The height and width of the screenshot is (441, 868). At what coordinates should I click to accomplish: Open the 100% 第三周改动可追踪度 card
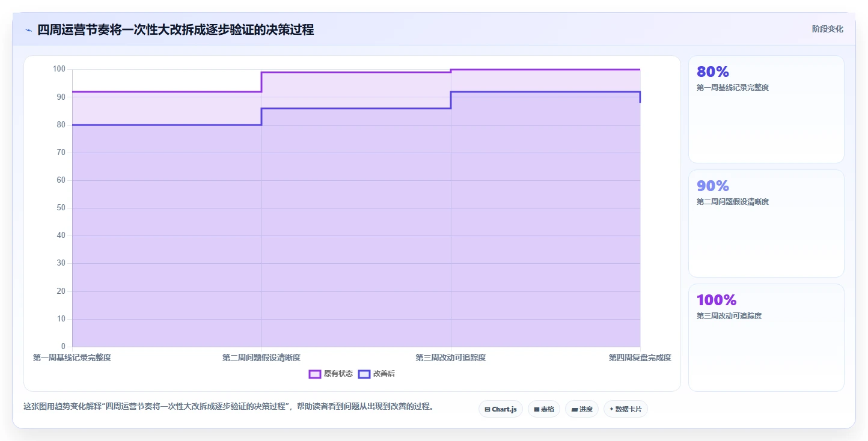766,338
